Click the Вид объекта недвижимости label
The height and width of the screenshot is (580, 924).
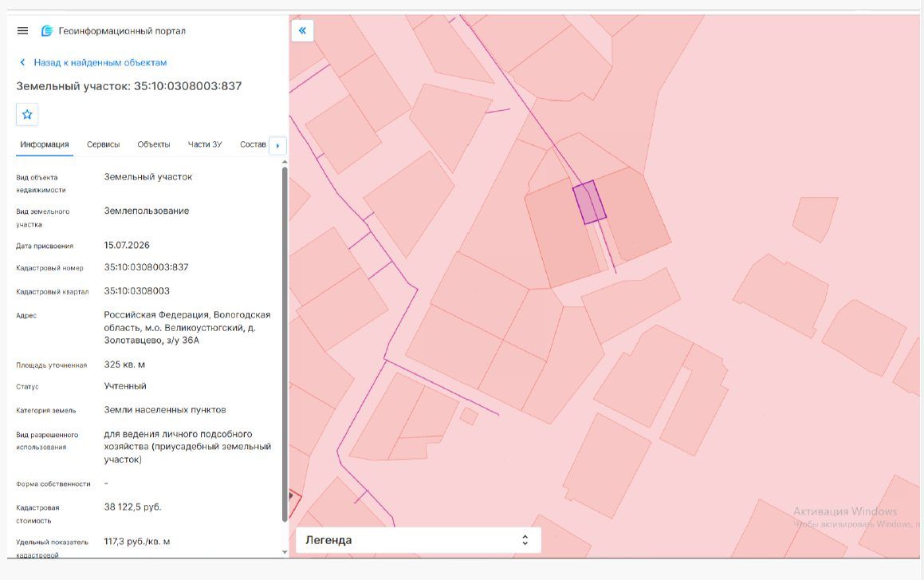pos(41,183)
